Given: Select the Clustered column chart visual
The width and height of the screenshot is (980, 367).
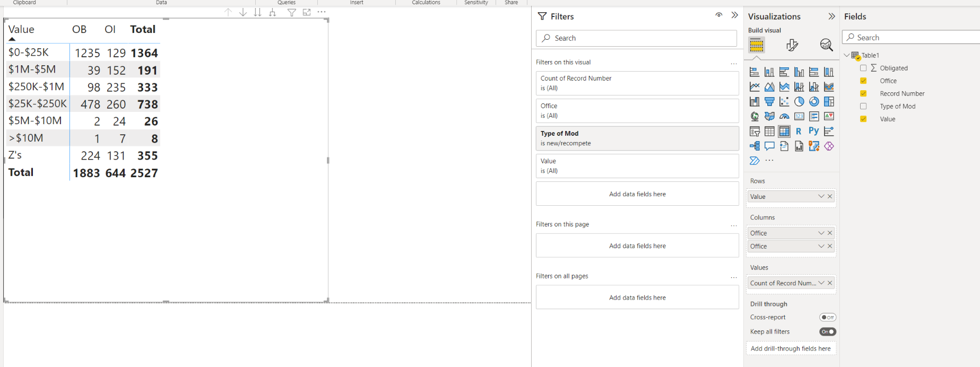Looking at the screenshot, I should click(x=799, y=72).
